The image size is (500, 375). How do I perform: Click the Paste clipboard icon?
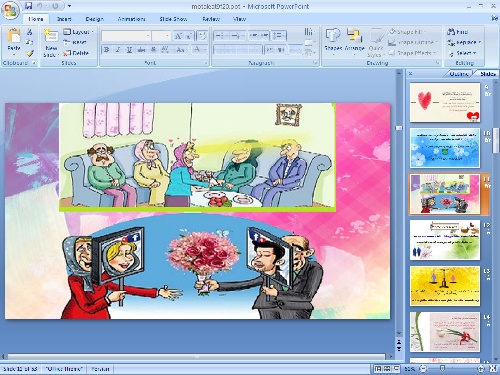point(14,35)
